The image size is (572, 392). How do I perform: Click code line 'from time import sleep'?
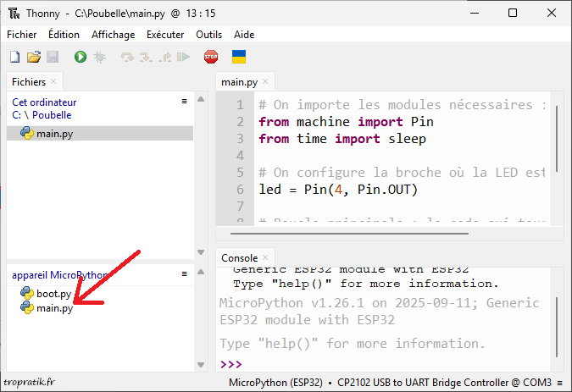[342, 139]
